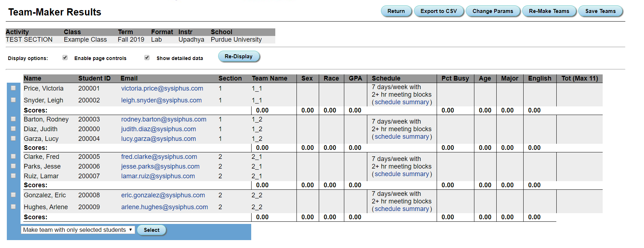Click the email link for Lamar Ruiz

pyautogui.click(x=158, y=176)
